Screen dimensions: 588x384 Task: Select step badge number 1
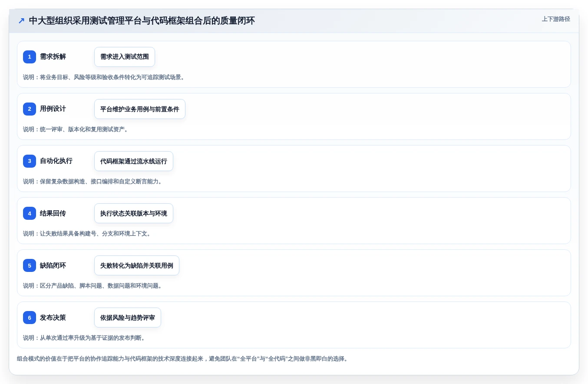(30, 57)
